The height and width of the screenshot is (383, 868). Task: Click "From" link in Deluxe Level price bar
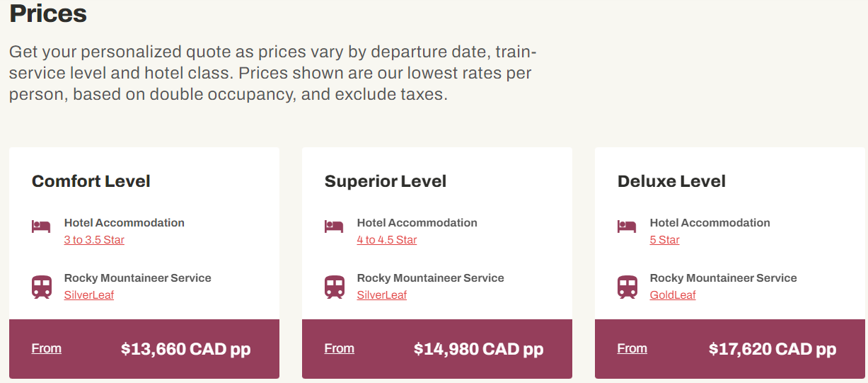[632, 348]
